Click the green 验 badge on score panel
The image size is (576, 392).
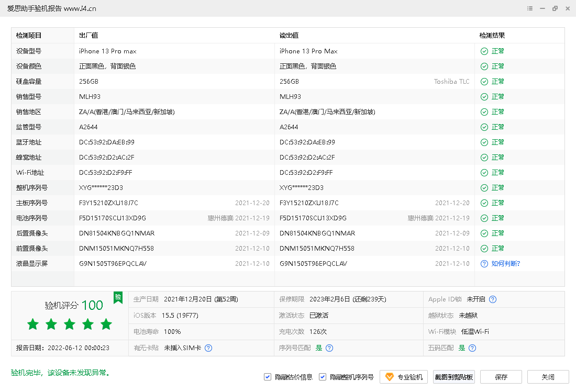(118, 298)
